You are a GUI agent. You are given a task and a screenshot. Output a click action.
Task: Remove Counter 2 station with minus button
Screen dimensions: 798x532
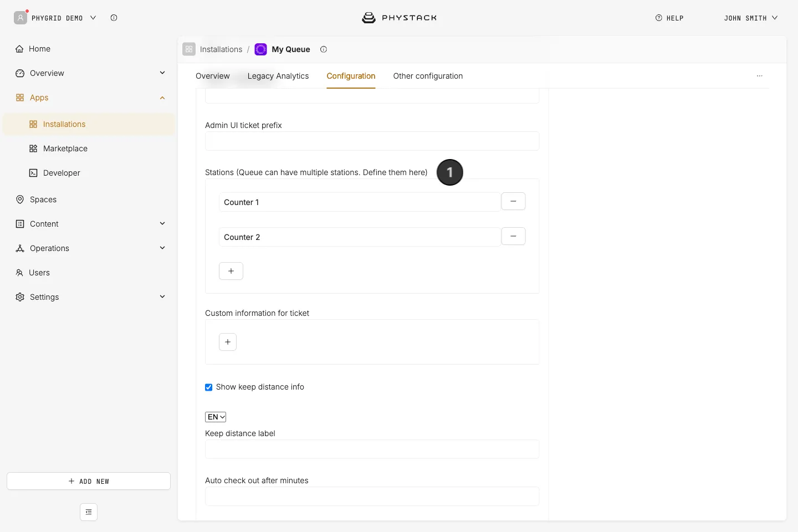click(x=513, y=236)
